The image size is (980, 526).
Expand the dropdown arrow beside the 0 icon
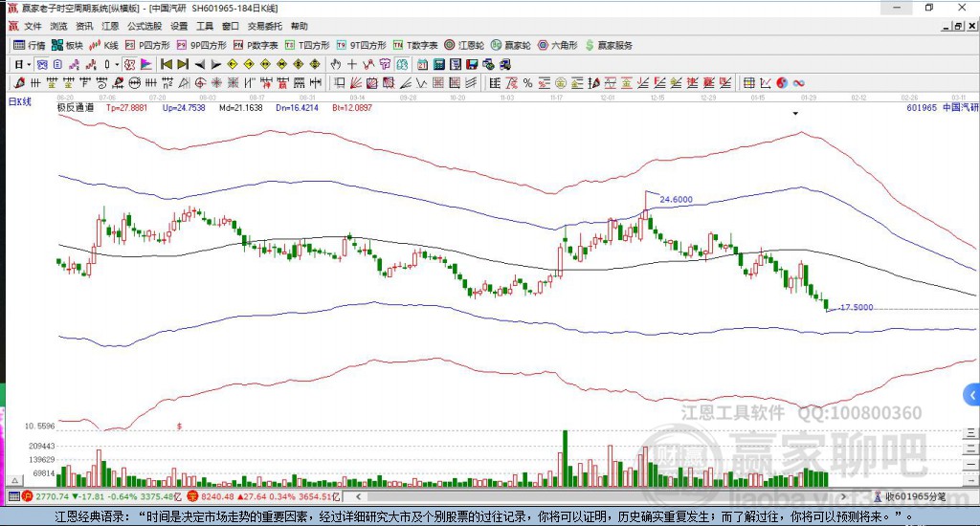(x=118, y=64)
